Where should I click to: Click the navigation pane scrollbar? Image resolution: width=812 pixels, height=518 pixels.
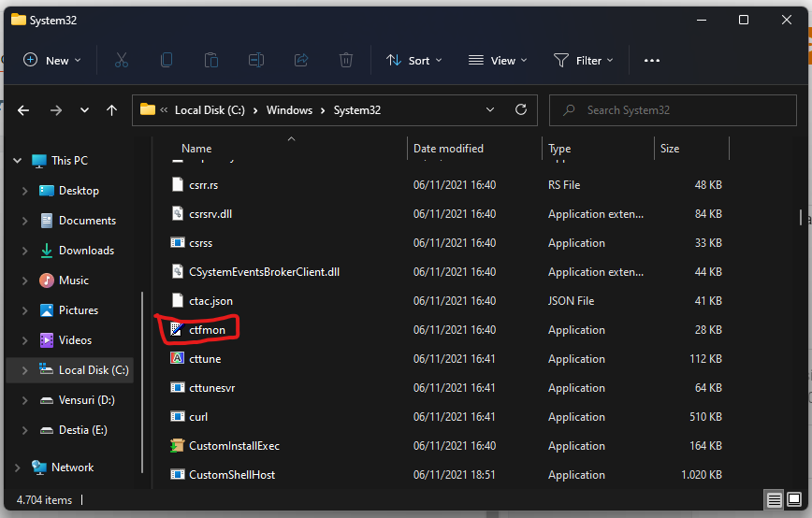pyautogui.click(x=142, y=381)
